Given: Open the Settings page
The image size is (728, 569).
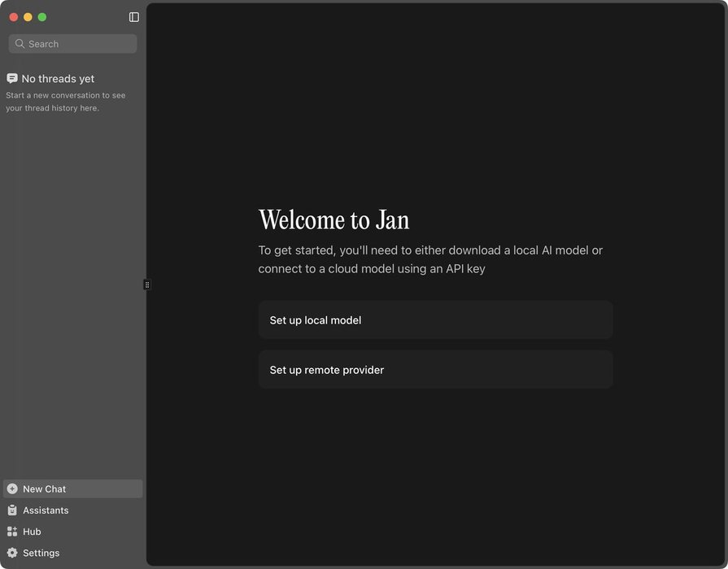Looking at the screenshot, I should [x=72, y=553].
